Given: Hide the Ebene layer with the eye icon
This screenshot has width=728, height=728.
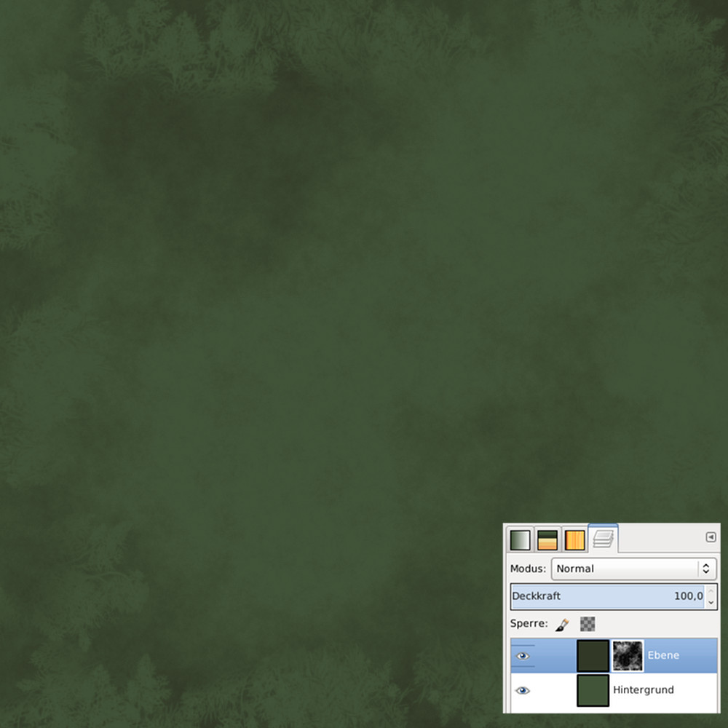Looking at the screenshot, I should [x=523, y=656].
